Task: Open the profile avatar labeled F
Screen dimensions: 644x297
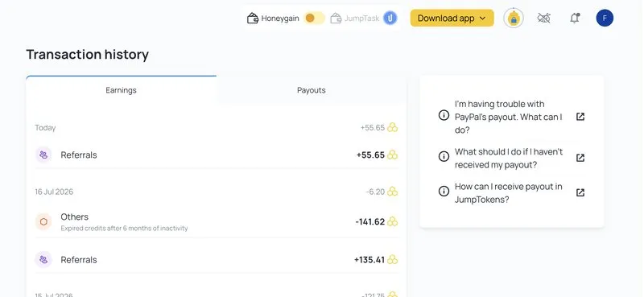Action: coord(605,18)
